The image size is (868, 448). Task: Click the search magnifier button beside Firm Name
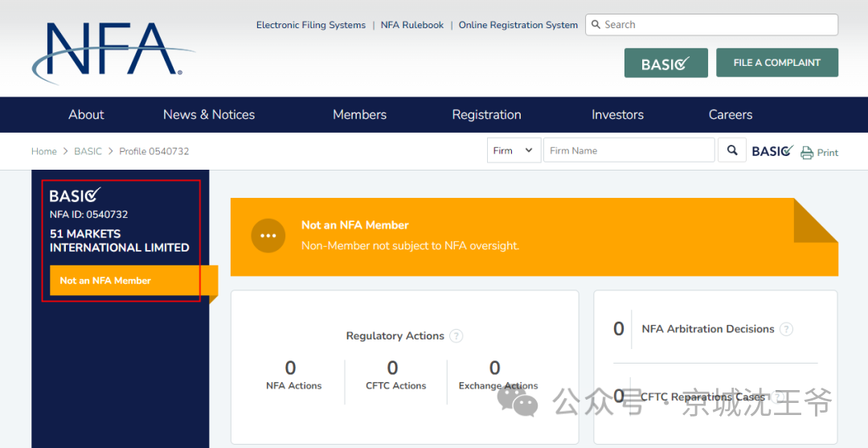[732, 150]
